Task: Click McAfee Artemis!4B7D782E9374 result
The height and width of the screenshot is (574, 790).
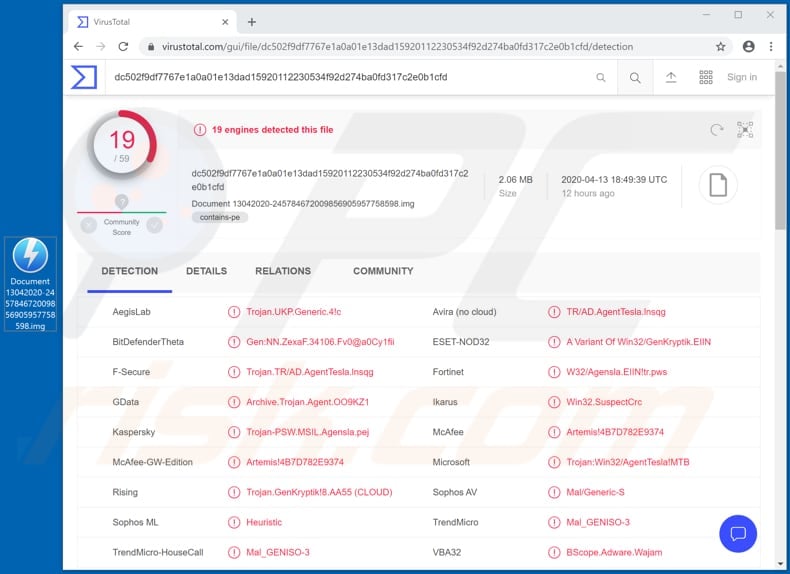Action: point(615,432)
